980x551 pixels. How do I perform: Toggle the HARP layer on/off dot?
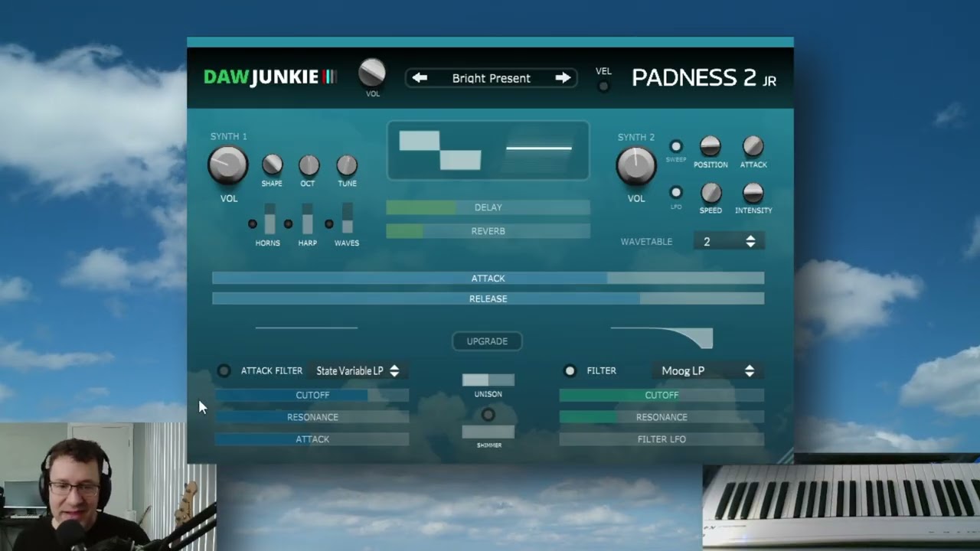[289, 224]
